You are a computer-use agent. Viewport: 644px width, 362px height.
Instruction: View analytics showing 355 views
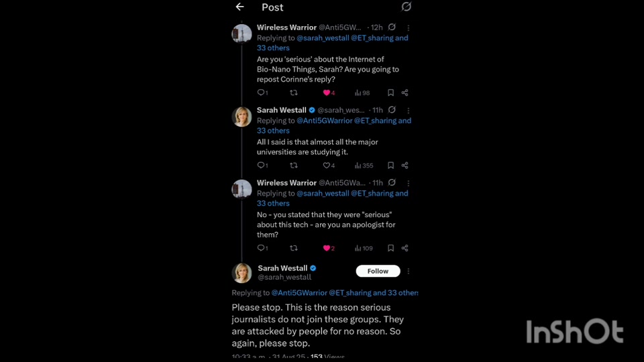(x=364, y=165)
